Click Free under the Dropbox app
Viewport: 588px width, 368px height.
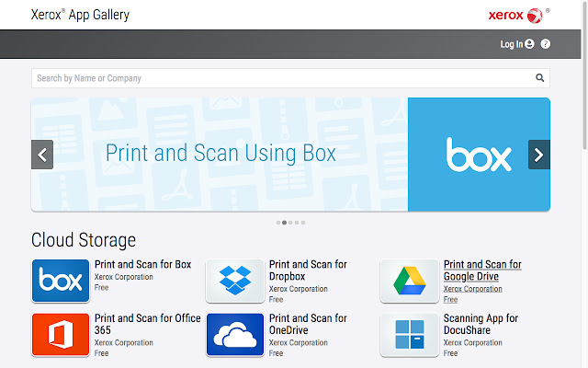point(276,299)
